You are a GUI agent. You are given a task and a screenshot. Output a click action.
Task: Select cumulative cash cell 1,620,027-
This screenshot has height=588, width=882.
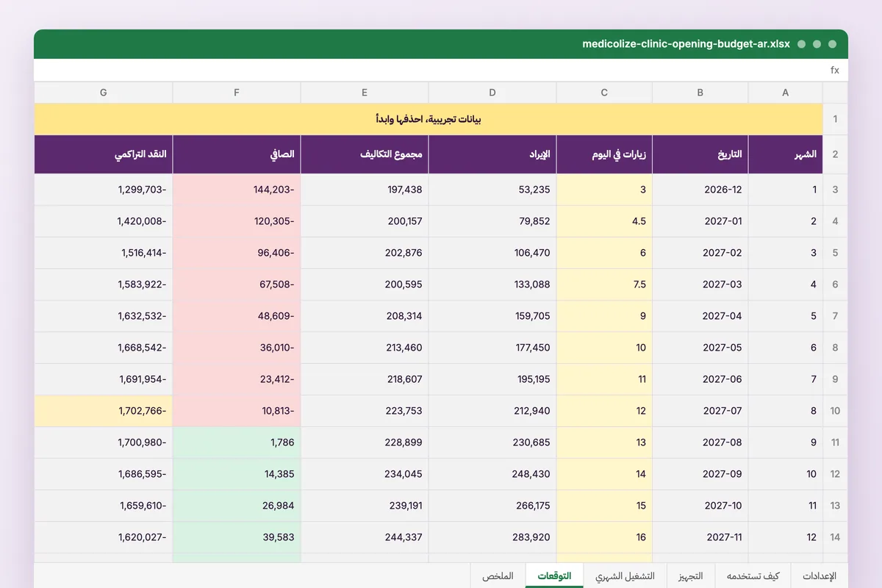click(x=104, y=537)
